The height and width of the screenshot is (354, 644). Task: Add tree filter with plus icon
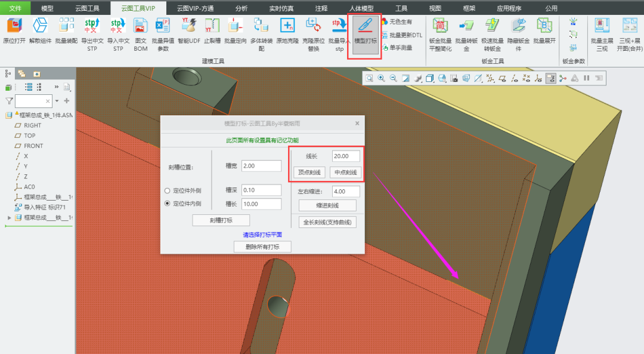(67, 101)
